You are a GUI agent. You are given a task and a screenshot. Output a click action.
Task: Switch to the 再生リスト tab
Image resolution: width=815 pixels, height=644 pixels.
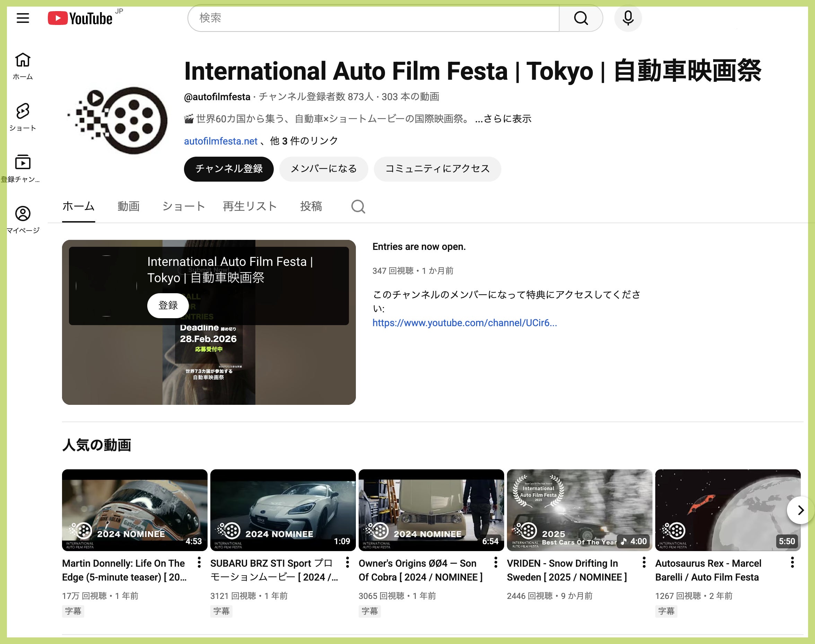(x=249, y=206)
